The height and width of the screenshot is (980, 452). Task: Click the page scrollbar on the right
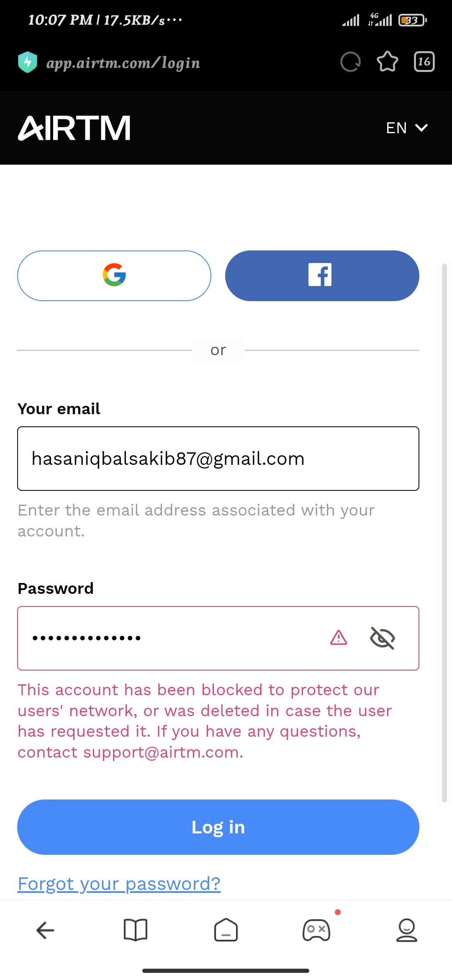click(444, 533)
